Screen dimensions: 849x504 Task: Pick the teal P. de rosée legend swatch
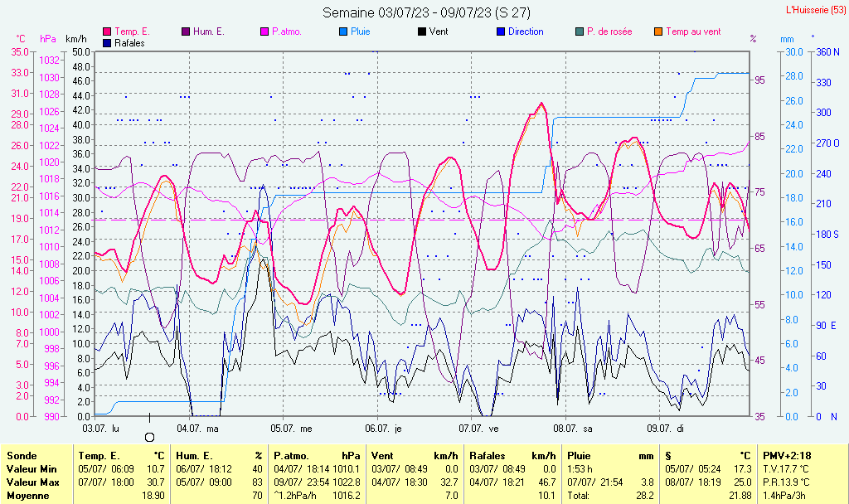click(x=580, y=32)
